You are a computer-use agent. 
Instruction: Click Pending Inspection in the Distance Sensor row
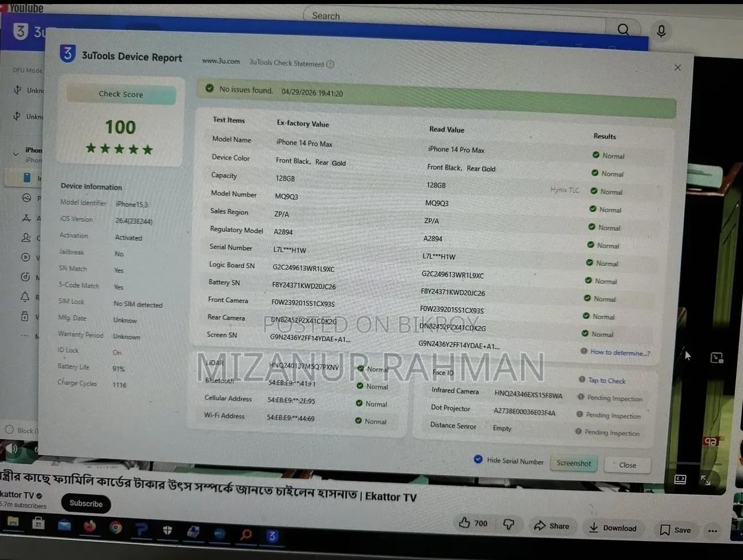point(612,433)
